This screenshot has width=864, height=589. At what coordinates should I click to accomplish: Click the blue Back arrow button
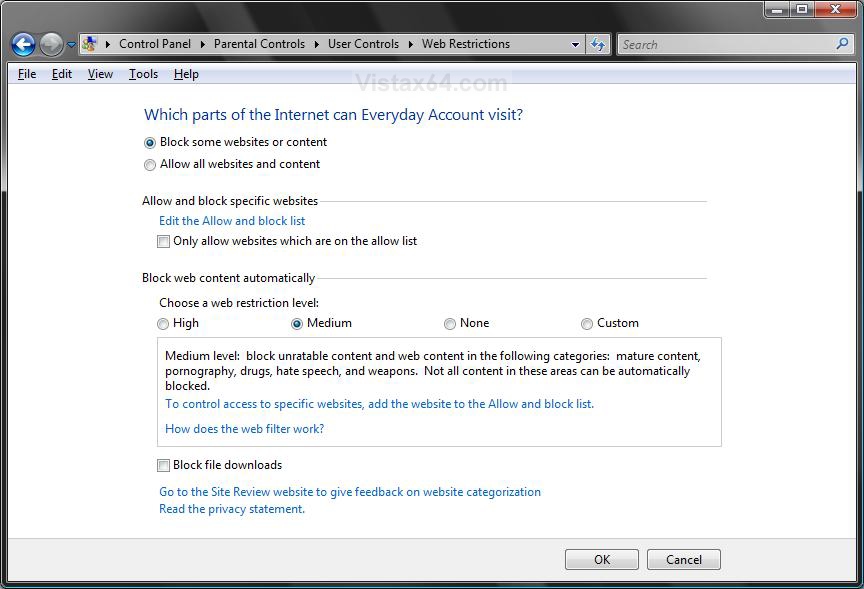click(23, 45)
